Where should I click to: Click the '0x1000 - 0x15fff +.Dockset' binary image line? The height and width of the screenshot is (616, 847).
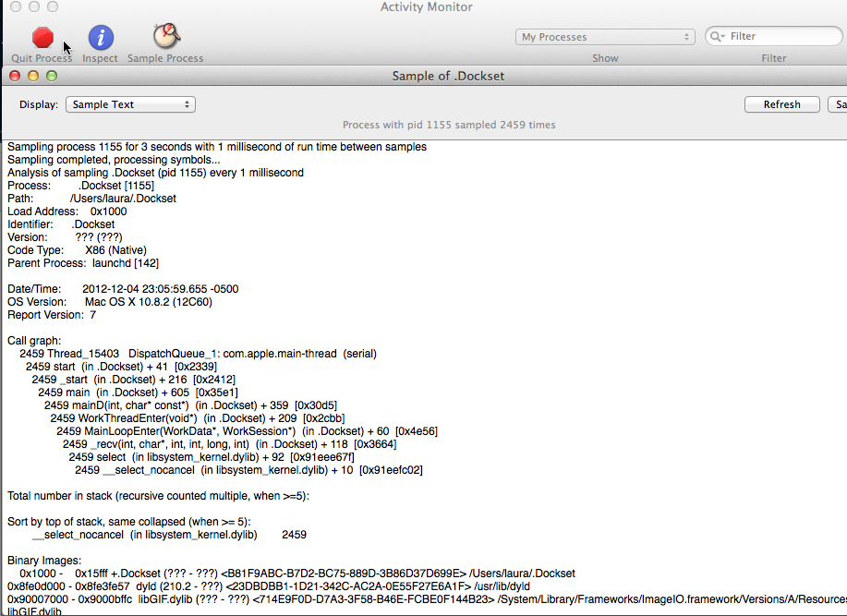pyautogui.click(x=297, y=574)
